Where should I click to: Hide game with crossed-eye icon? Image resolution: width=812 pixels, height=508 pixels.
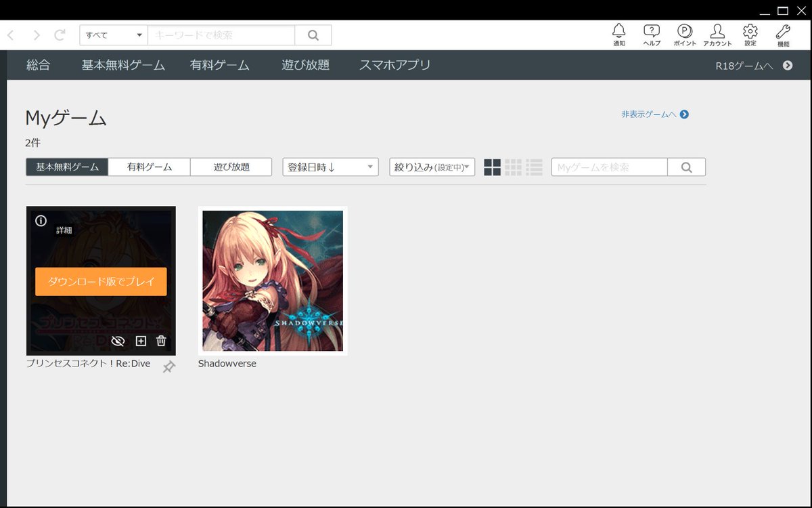coord(118,341)
